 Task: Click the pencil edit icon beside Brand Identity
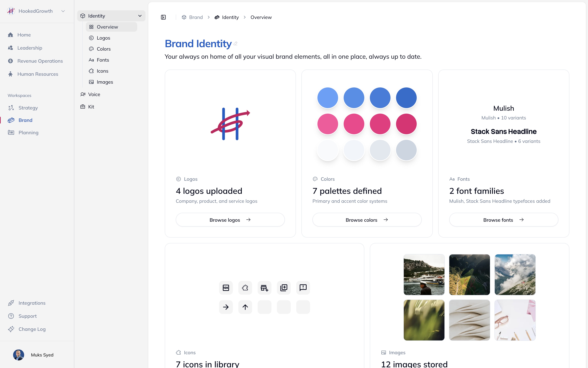click(x=235, y=44)
